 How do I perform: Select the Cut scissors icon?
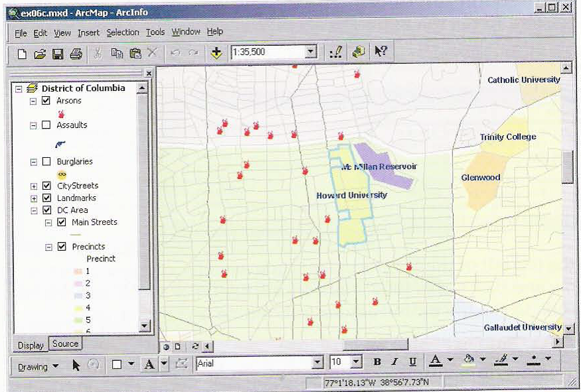pyautogui.click(x=97, y=53)
